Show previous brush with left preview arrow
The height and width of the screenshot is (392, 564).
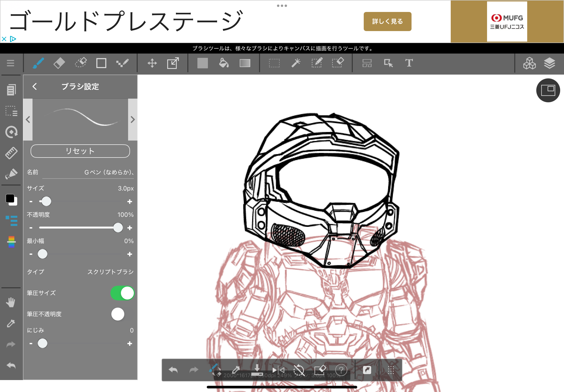[28, 120]
